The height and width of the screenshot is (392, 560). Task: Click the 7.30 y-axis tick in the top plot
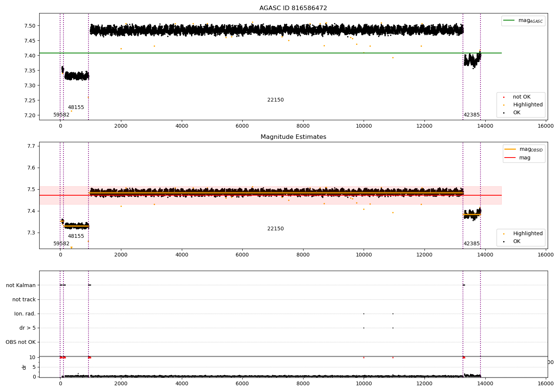pyautogui.click(x=30, y=85)
